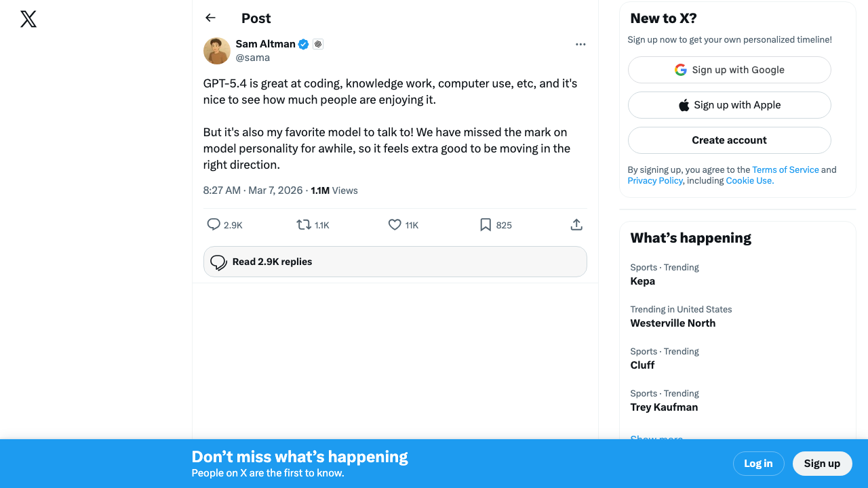Screen dimensions: 868x488
Task: Open the reply icon on Sam Altman's post
Action: click(x=214, y=224)
